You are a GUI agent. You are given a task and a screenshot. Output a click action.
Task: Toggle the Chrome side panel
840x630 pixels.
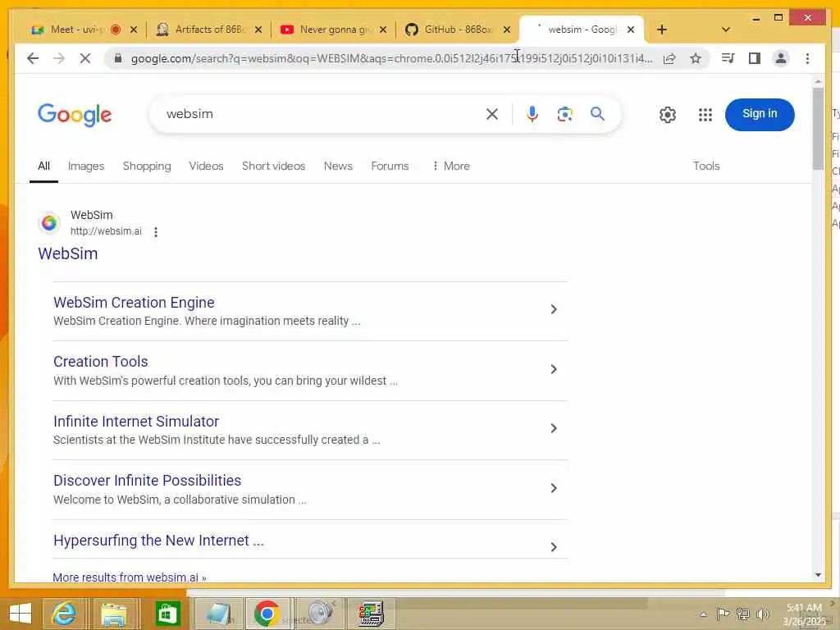[755, 58]
